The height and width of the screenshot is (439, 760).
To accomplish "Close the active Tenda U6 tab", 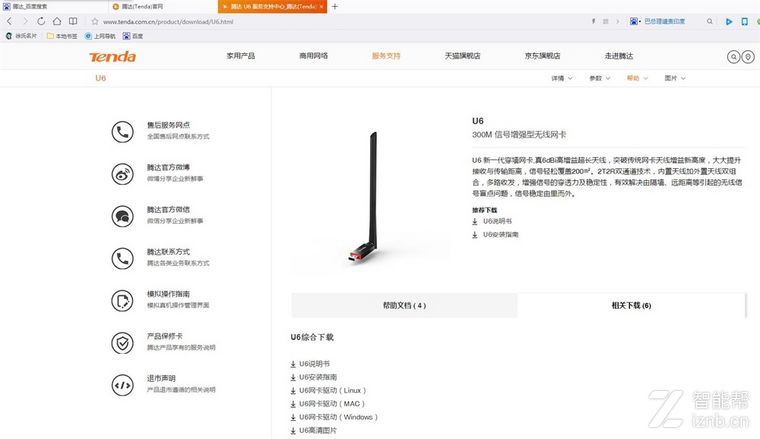I will click(x=321, y=6).
